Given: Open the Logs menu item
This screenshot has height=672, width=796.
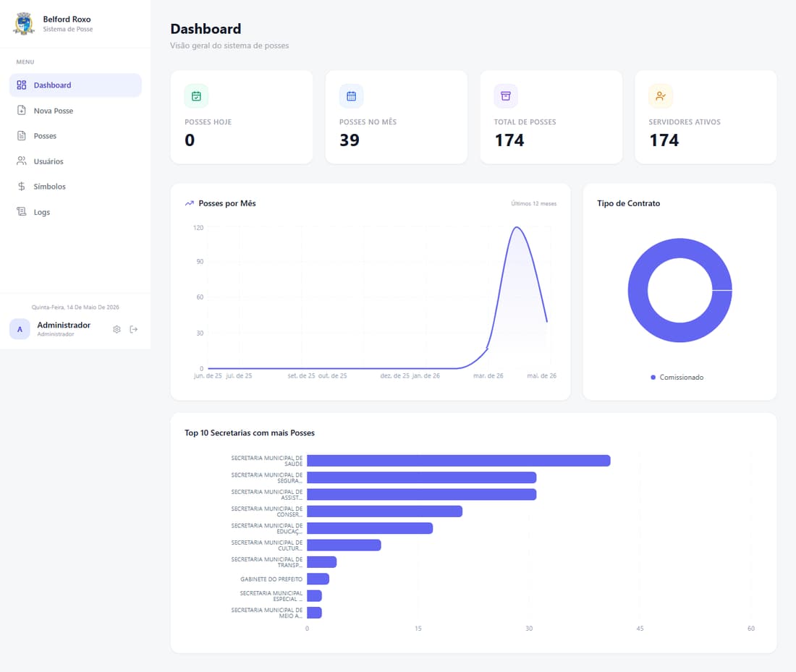Looking at the screenshot, I should 75,212.
